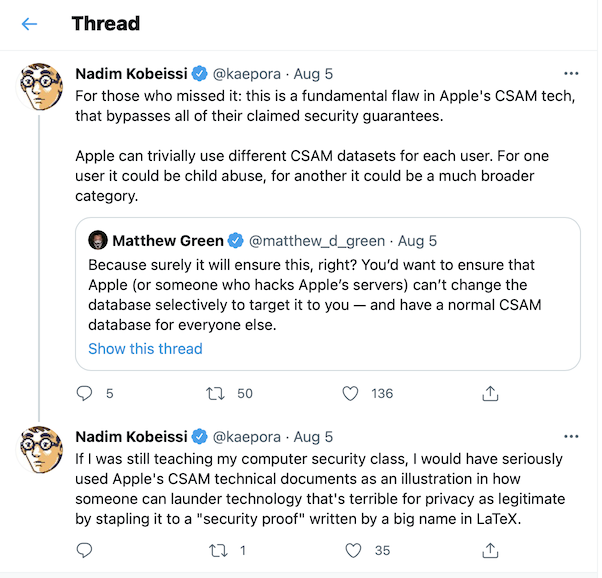
Task: Retweet the second tweet with 1 retweet
Action: pyautogui.click(x=214, y=550)
